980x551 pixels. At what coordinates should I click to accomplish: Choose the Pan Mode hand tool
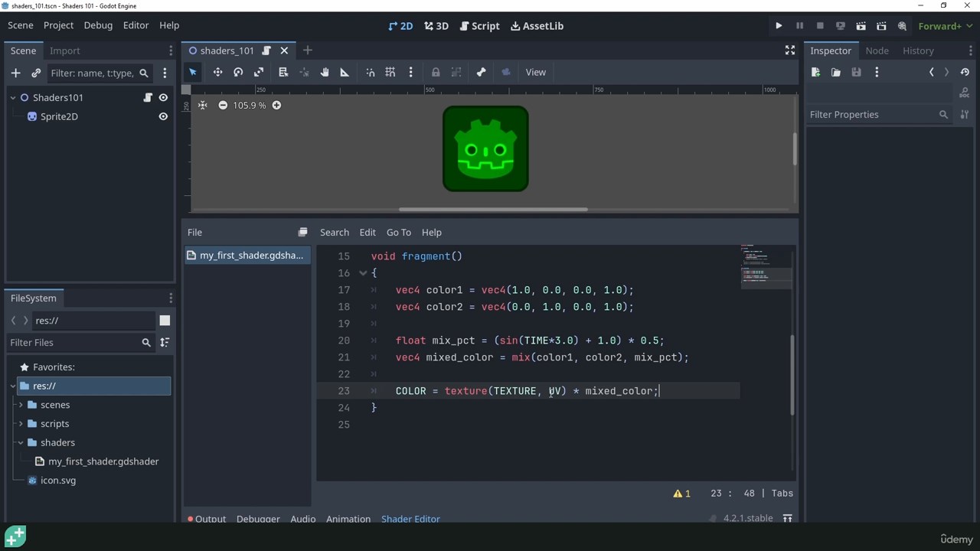click(x=325, y=72)
